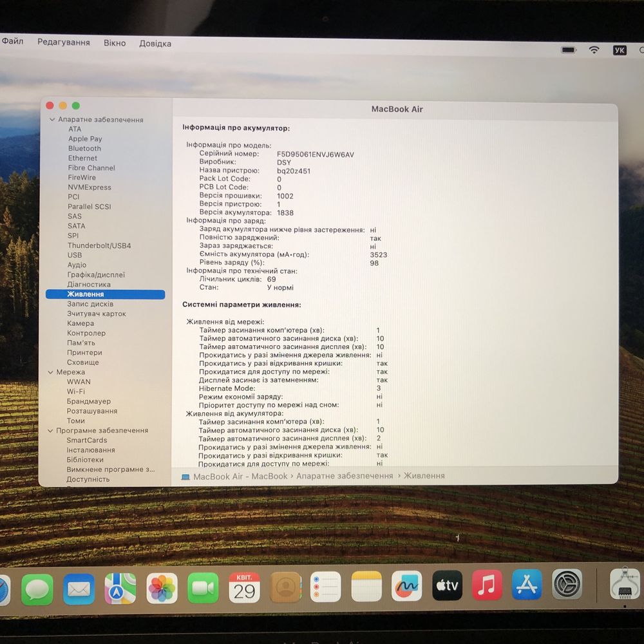Open the Редагування menu
The height and width of the screenshot is (644, 644).
click(x=64, y=43)
